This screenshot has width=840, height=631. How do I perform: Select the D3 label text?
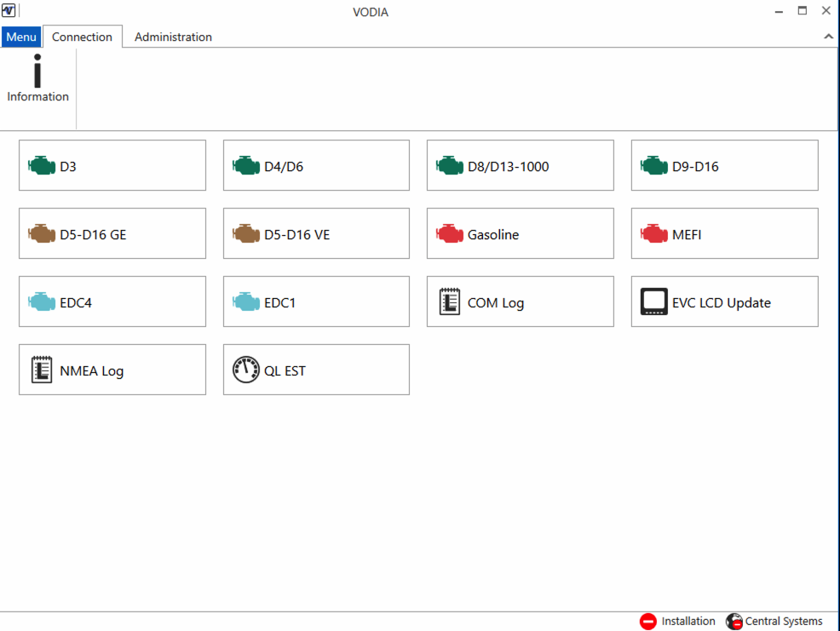click(68, 167)
